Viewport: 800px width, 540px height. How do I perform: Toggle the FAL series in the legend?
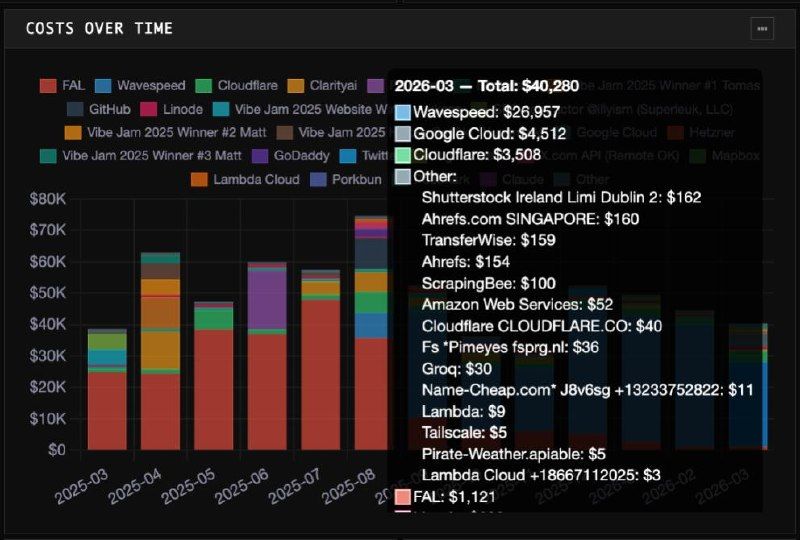[62, 85]
